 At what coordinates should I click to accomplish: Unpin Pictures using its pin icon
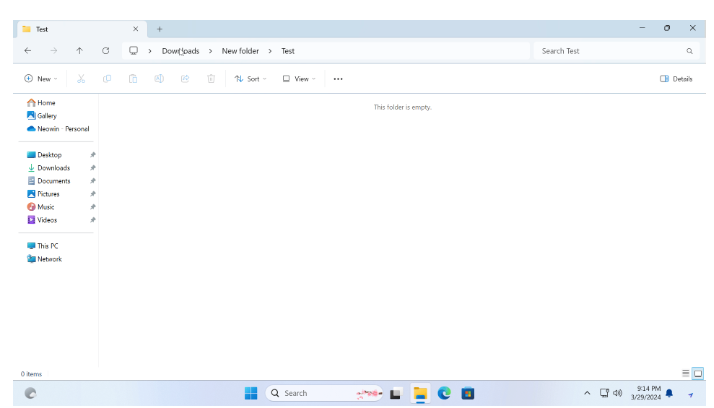click(x=93, y=194)
